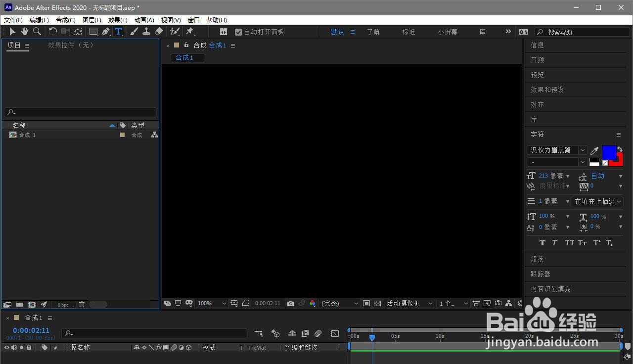Click the 搜索帮助 search field
The width and height of the screenshot is (633, 364).
[582, 32]
